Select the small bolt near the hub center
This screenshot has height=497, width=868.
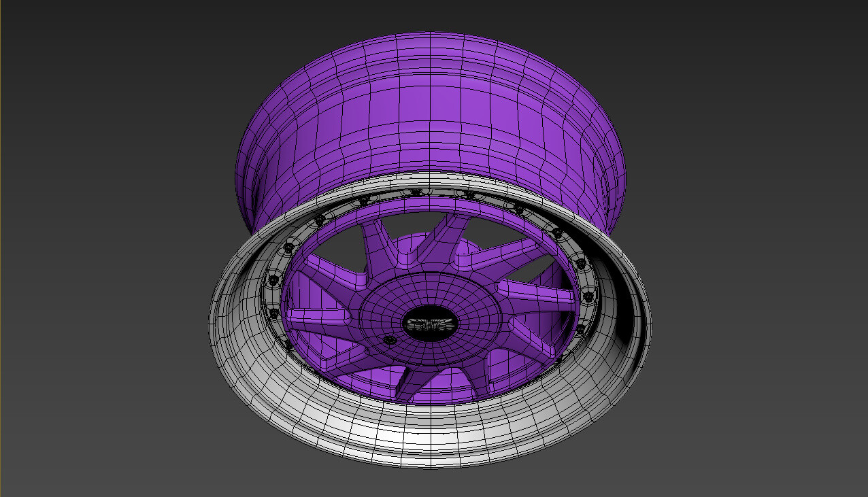pos(390,339)
